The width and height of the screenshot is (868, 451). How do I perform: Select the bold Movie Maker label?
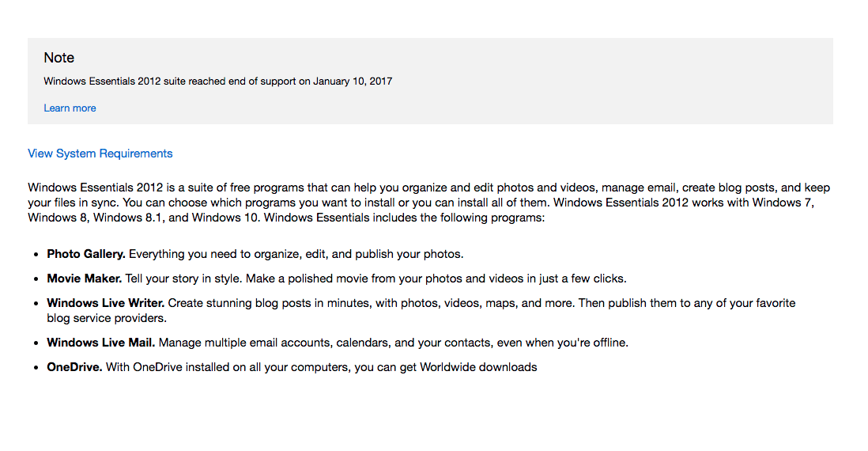tap(84, 279)
